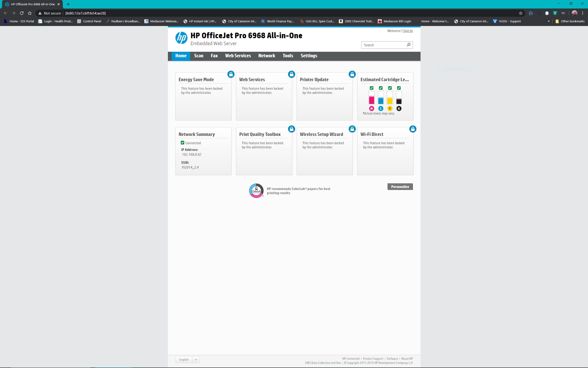Click the green check above the magenta cartridge
Screen dimensions: 588x368
371,88
